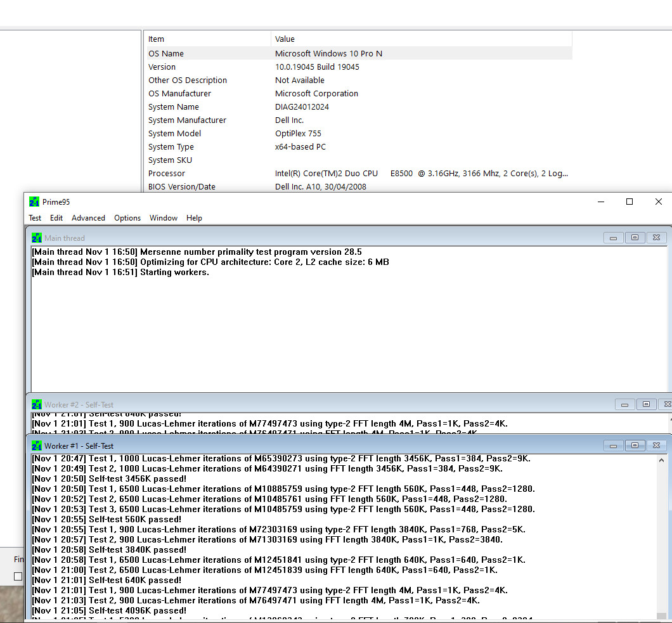Open the Options menu

[127, 218]
